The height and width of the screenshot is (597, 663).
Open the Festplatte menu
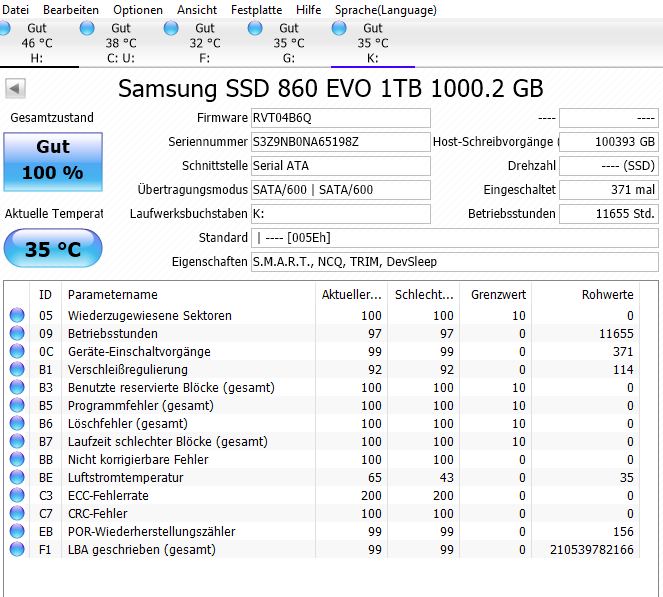tap(256, 10)
